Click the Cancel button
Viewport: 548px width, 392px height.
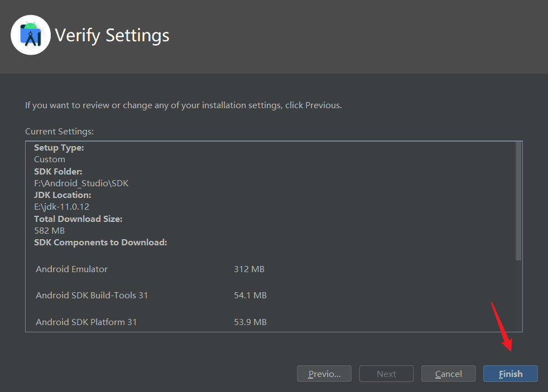(x=448, y=374)
